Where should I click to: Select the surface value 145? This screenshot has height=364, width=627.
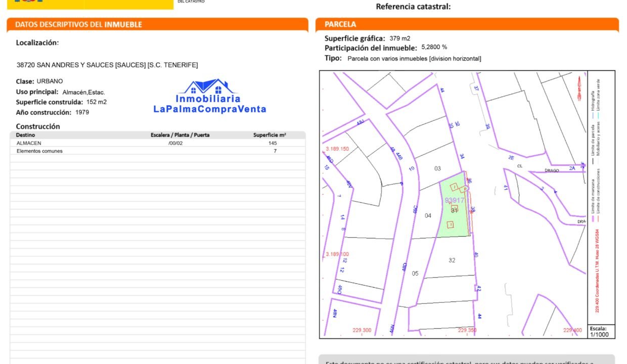coord(273,143)
